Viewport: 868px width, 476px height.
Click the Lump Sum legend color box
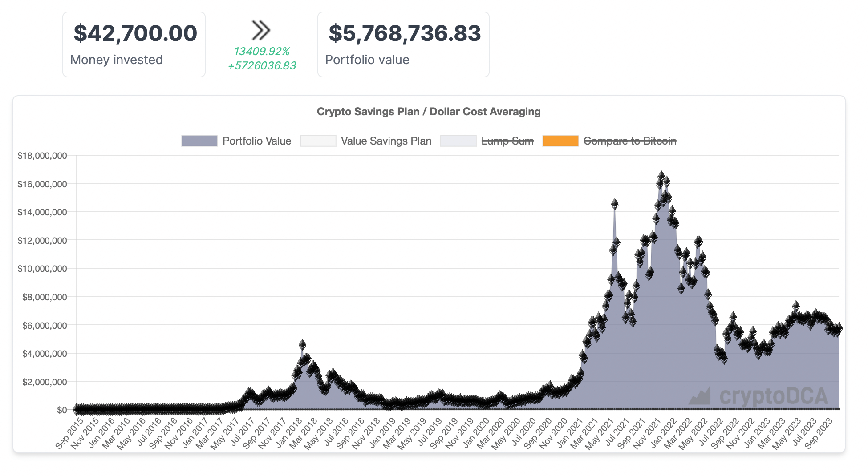coord(458,141)
